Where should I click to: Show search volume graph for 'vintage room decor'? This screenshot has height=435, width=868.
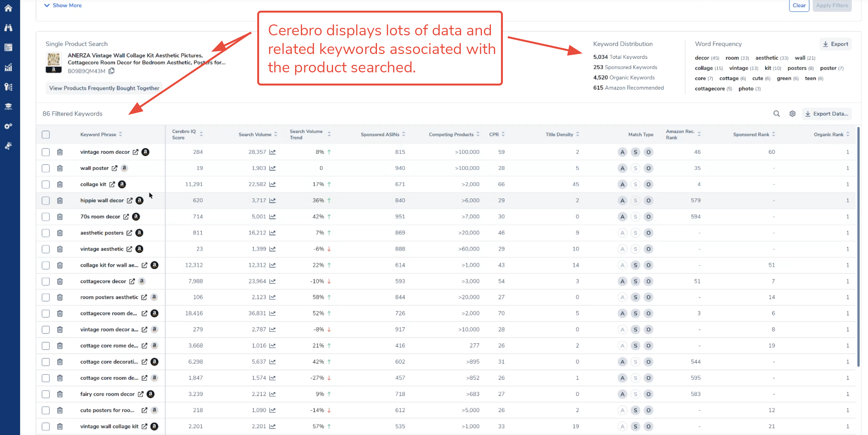(x=273, y=152)
